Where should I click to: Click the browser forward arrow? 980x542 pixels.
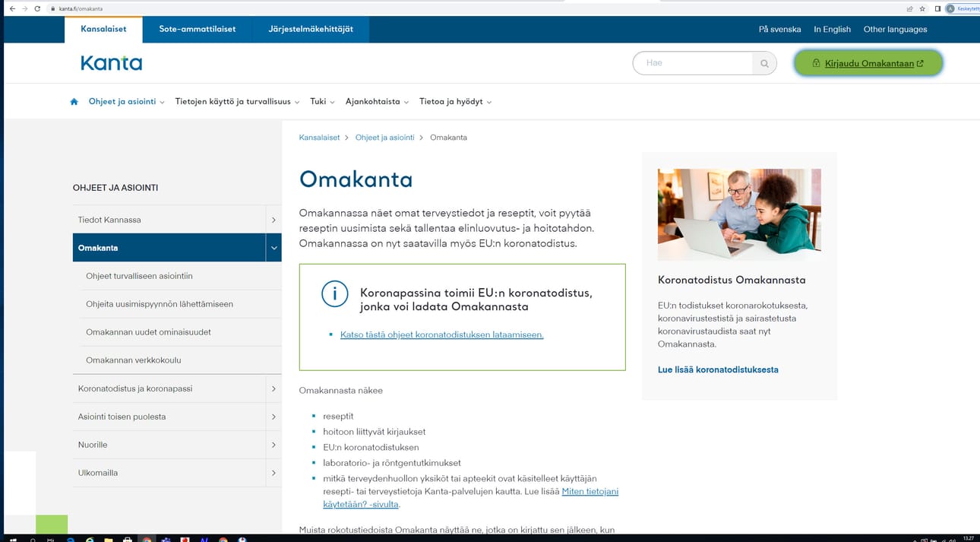click(24, 8)
